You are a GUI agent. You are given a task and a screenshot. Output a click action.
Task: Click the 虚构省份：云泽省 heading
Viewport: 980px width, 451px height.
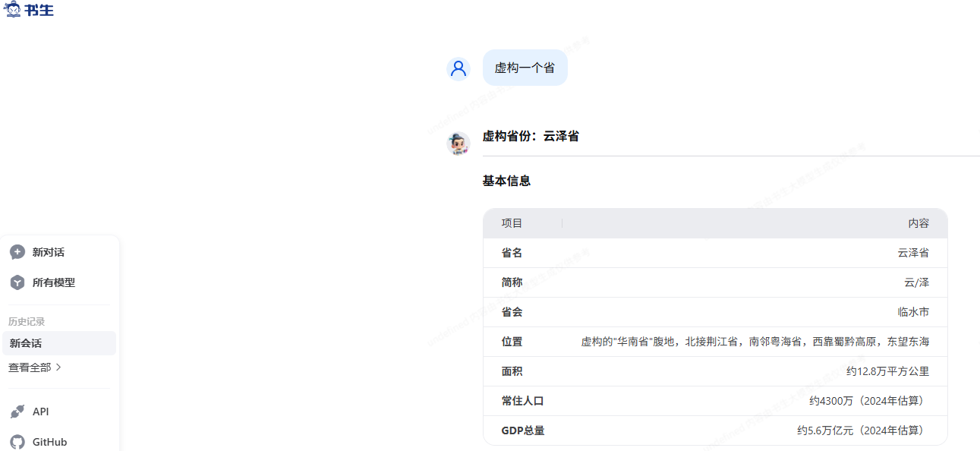(531, 137)
